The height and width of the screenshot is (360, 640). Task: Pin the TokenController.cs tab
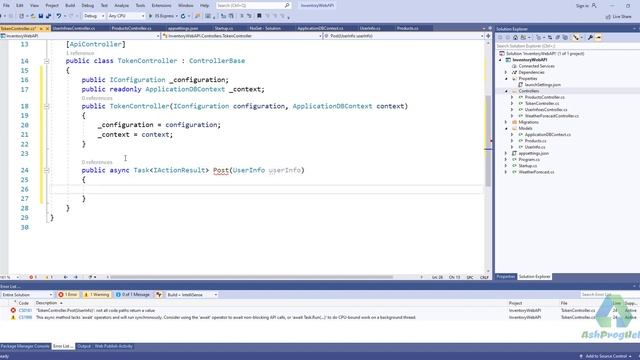tap(41, 29)
